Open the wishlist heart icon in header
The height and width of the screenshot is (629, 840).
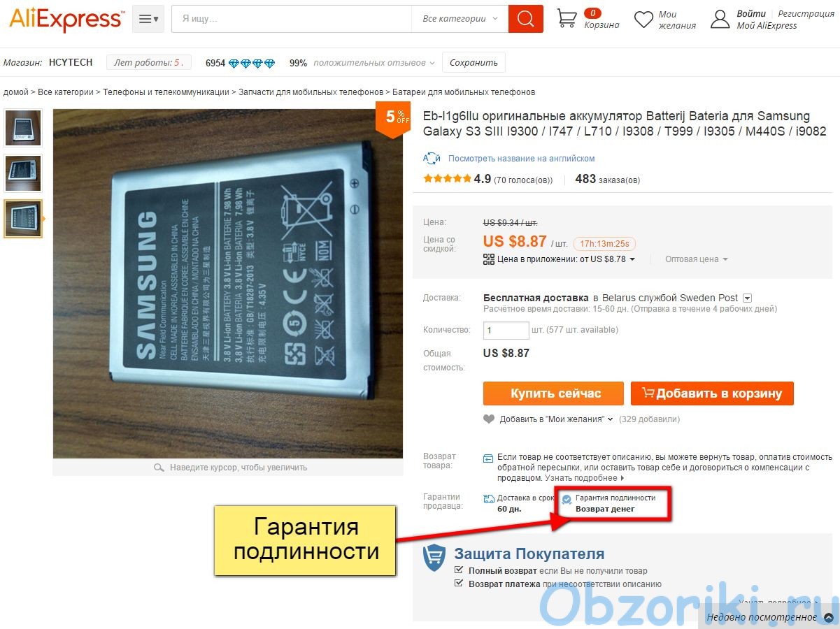coord(643,20)
